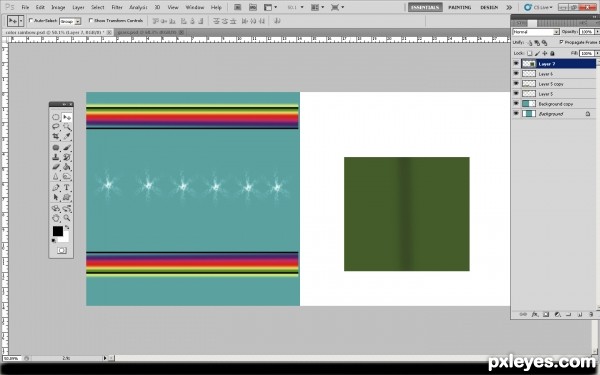This screenshot has height=375, width=600.
Task: Select the 3D Camera Rotate tool
Action: (67, 209)
